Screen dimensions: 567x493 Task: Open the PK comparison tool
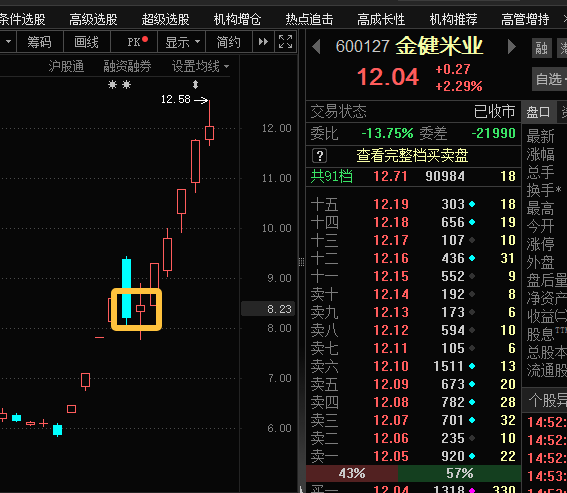(134, 42)
